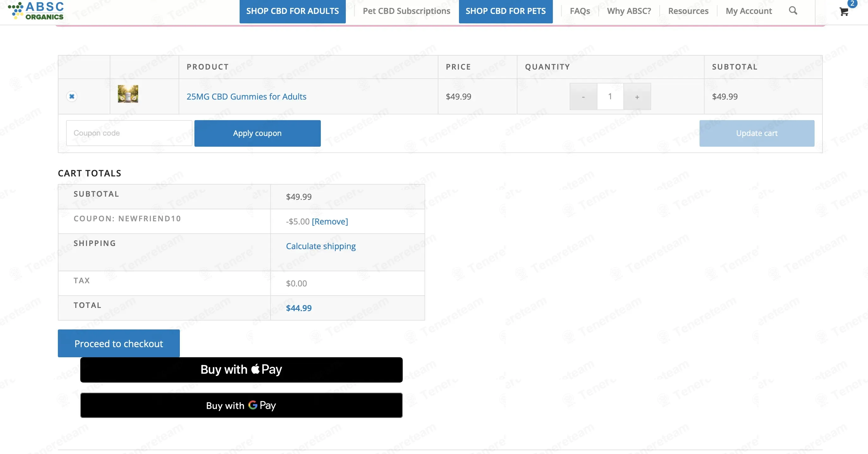Click the SHIPPING row label

tap(95, 243)
